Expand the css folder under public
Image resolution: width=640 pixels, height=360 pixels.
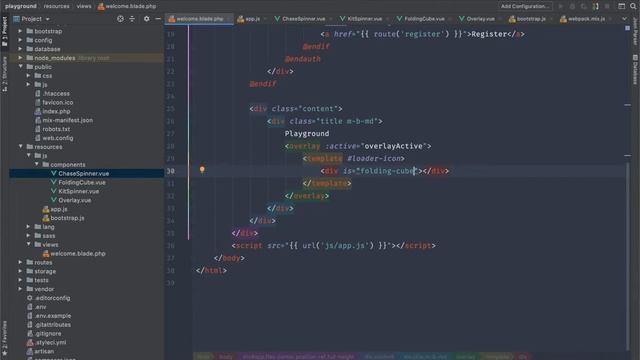point(28,76)
